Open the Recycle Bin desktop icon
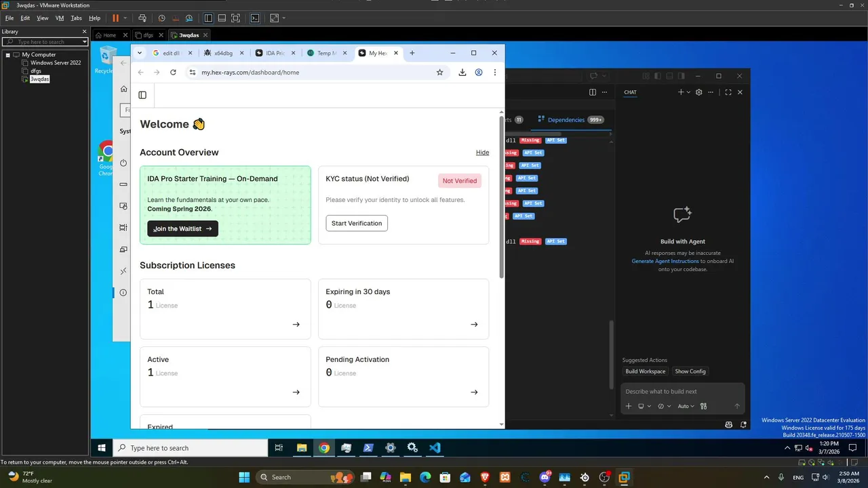This screenshot has height=488, width=868. click(106, 60)
